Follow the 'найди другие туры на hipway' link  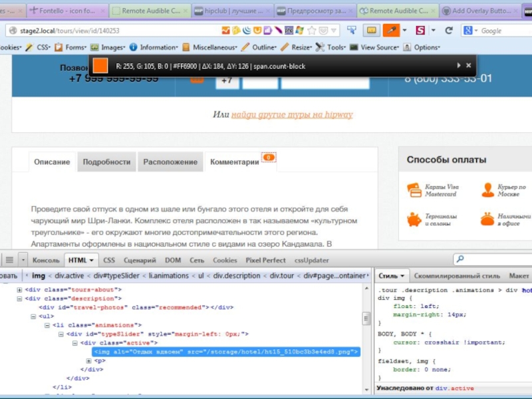click(292, 114)
